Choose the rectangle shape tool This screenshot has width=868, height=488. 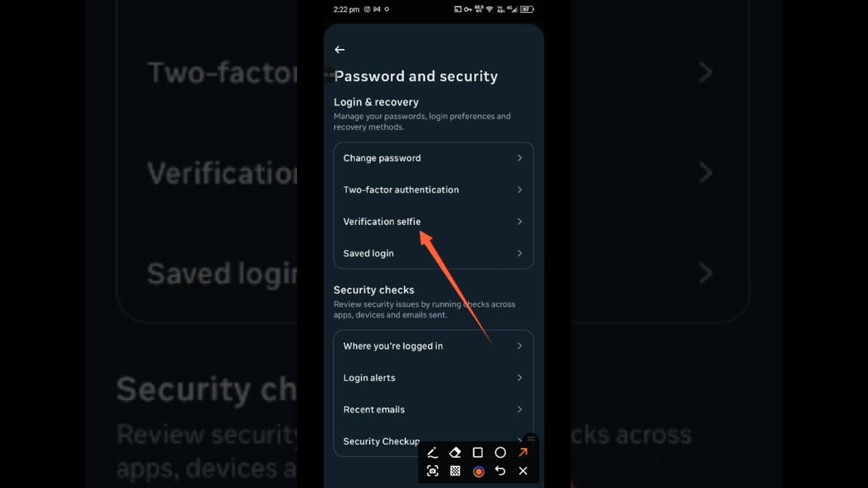point(477,453)
